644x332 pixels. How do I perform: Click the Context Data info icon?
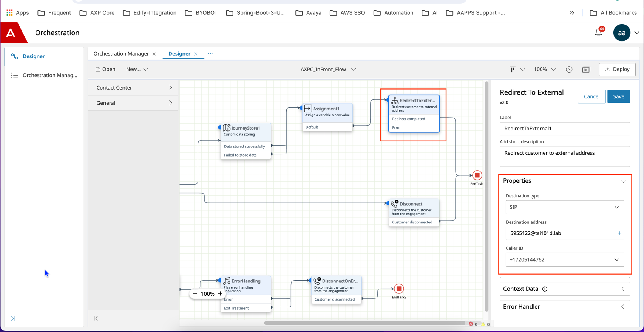(545, 289)
